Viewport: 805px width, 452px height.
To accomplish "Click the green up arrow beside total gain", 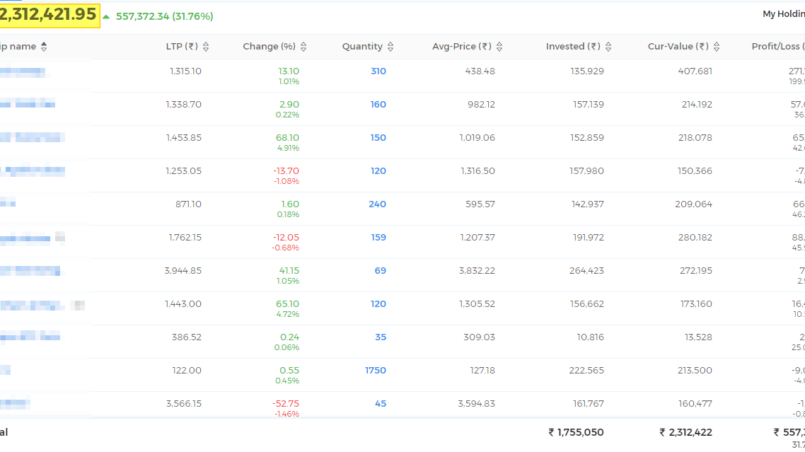I will coord(106,16).
